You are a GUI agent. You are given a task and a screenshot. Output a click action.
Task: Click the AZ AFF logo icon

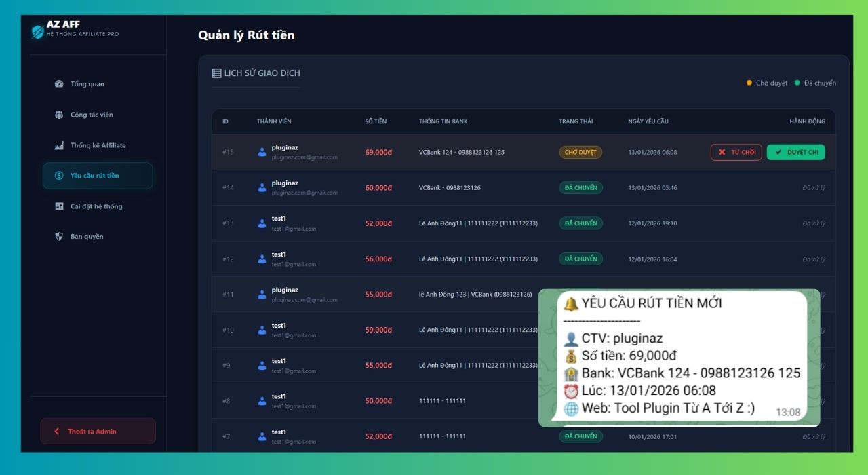tap(37, 29)
